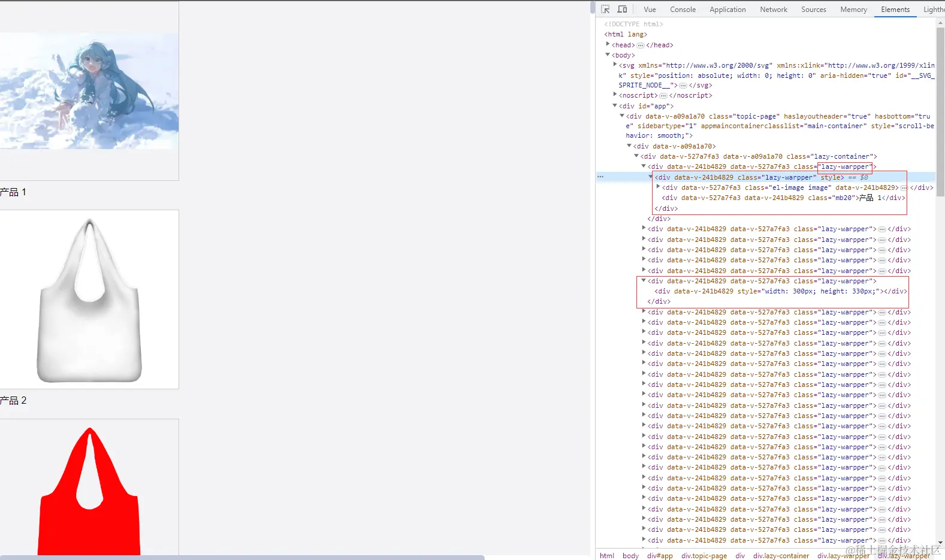Image resolution: width=945 pixels, height=560 pixels.
Task: Expand the el-image div node
Action: click(x=658, y=187)
